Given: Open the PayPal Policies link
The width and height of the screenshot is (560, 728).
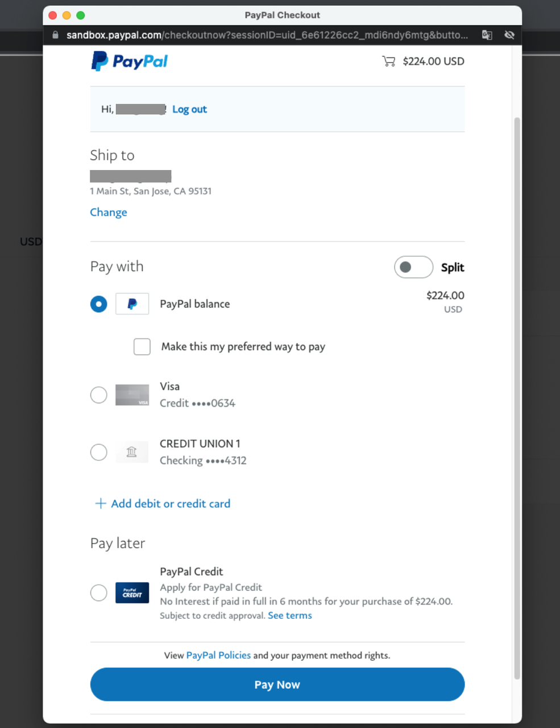Looking at the screenshot, I should pyautogui.click(x=218, y=655).
